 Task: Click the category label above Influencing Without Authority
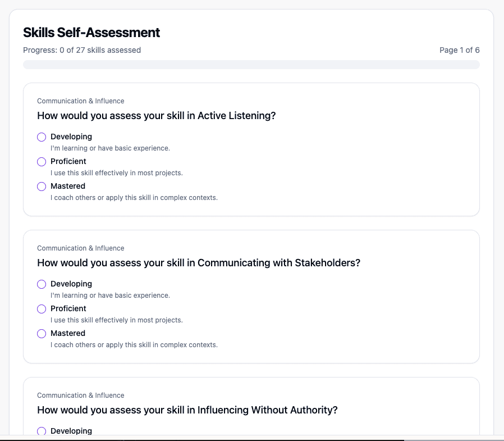81,395
